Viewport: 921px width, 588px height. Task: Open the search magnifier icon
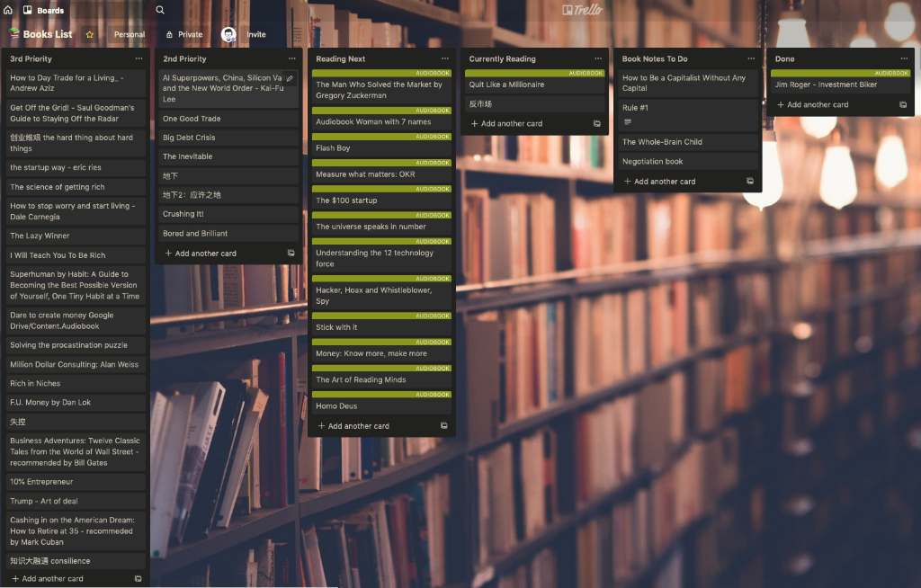[x=160, y=10]
